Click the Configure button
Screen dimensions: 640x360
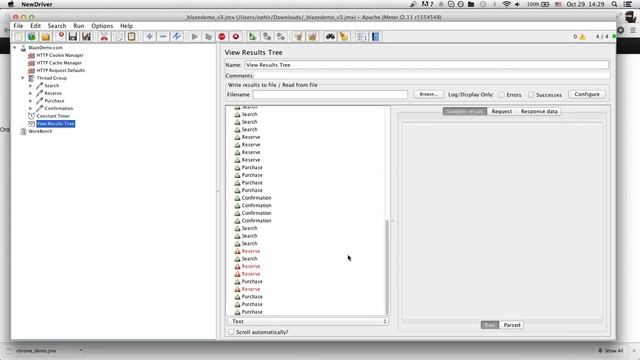pos(587,94)
